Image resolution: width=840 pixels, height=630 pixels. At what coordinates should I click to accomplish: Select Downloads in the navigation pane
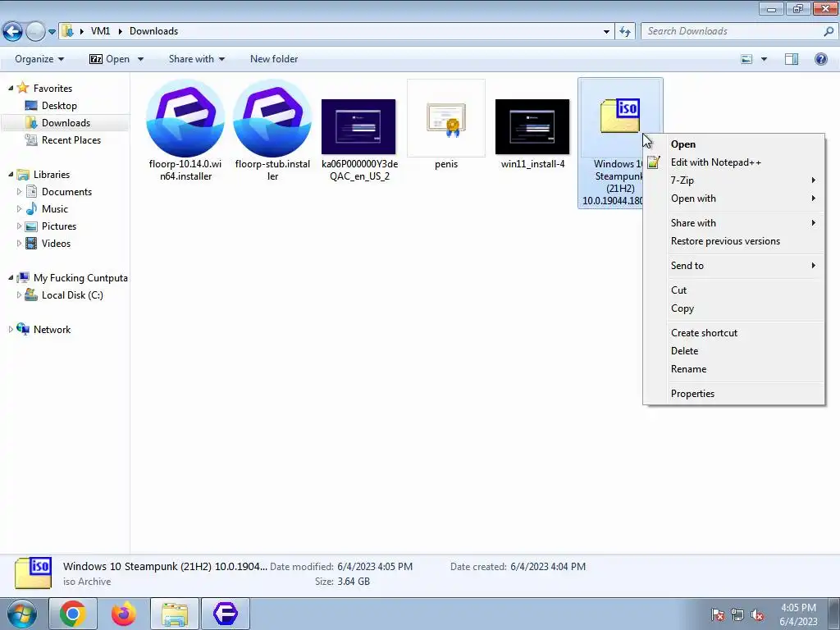66,123
